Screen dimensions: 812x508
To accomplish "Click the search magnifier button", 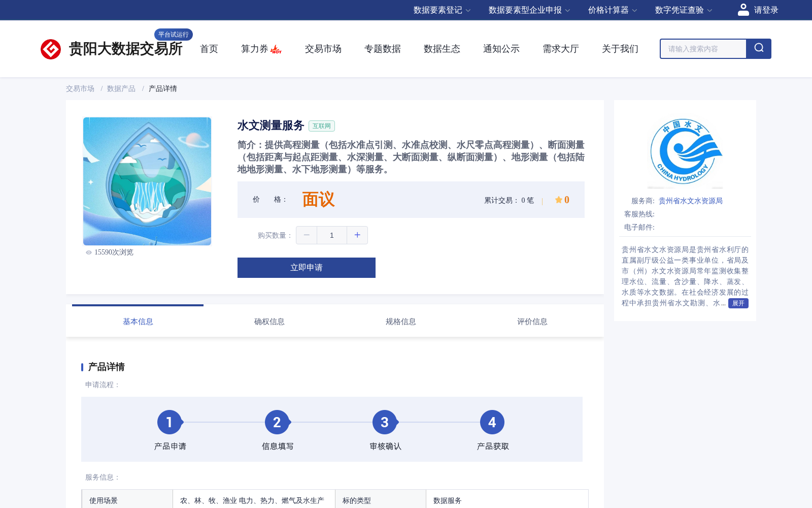I will [759, 49].
